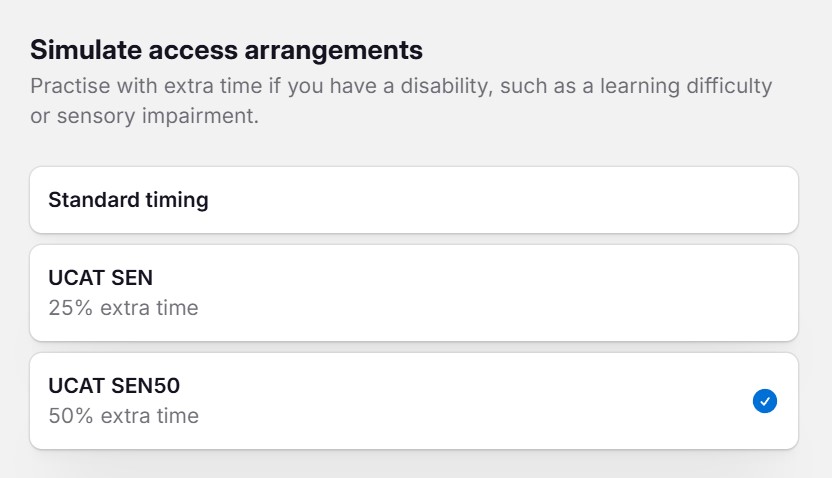Viewport: 832px width, 478px height.
Task: Select the Standard timing option
Action: pyautogui.click(x=414, y=200)
